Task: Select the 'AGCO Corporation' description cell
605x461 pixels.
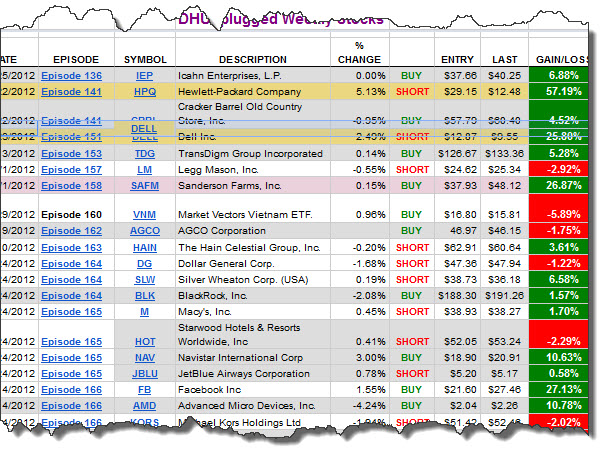Action: point(253,231)
